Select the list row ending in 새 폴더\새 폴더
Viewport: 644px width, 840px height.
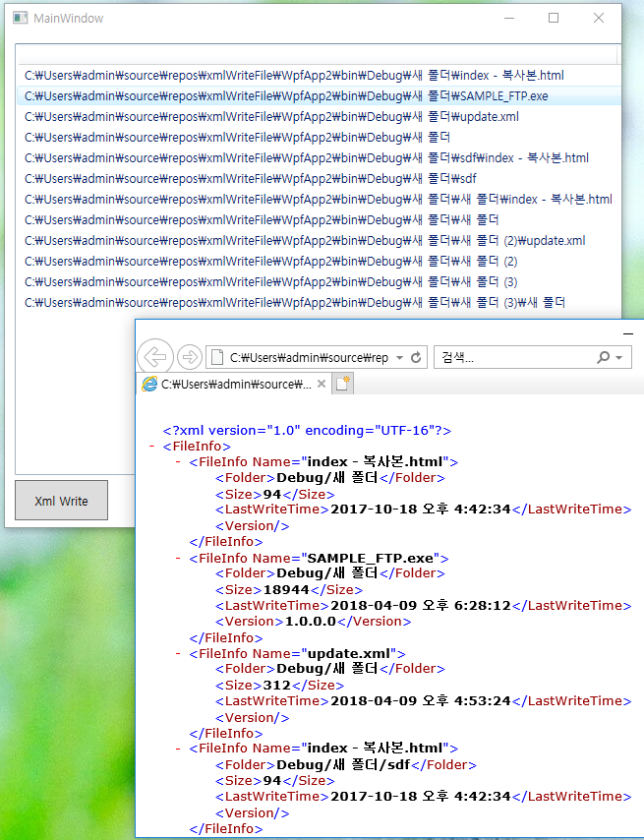click(x=319, y=220)
